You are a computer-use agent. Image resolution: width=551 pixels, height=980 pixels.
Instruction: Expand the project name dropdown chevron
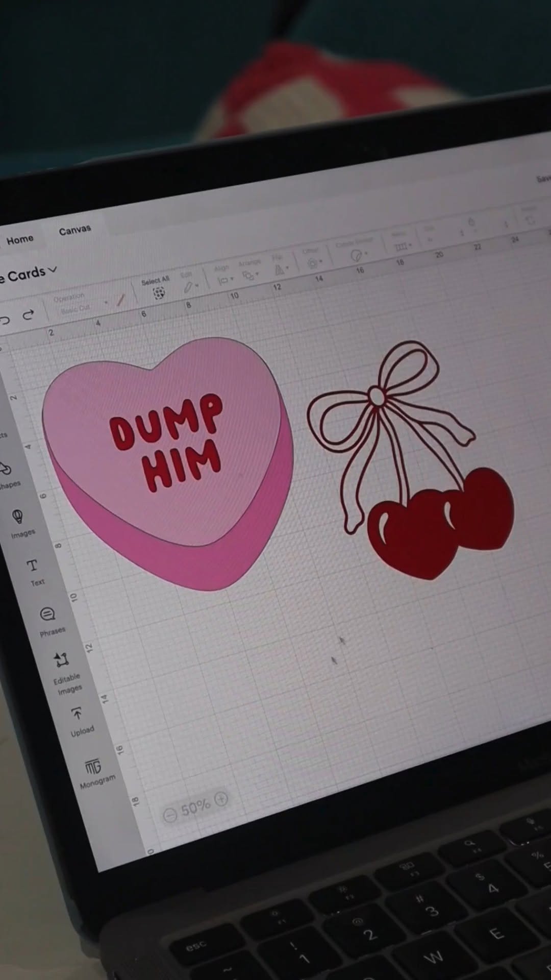pyautogui.click(x=52, y=269)
